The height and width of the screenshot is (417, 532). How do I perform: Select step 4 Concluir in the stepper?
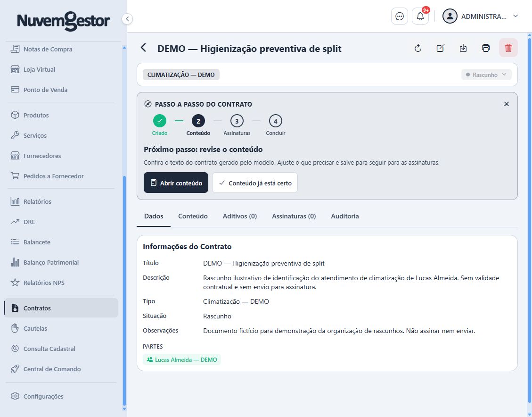(276, 125)
